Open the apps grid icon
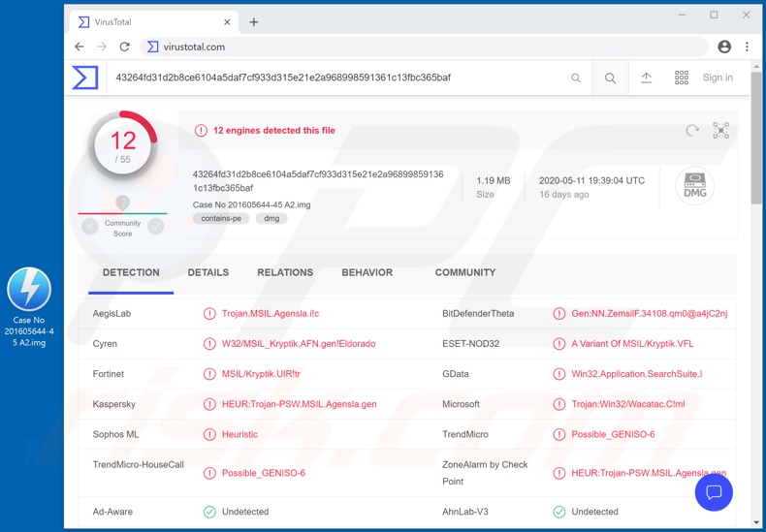766x532 pixels. [x=682, y=78]
